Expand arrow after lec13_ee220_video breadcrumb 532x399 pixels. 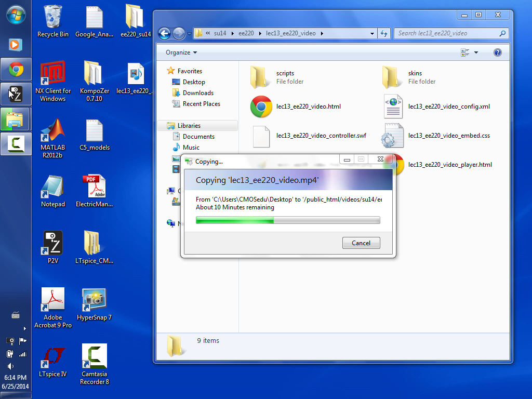point(322,33)
